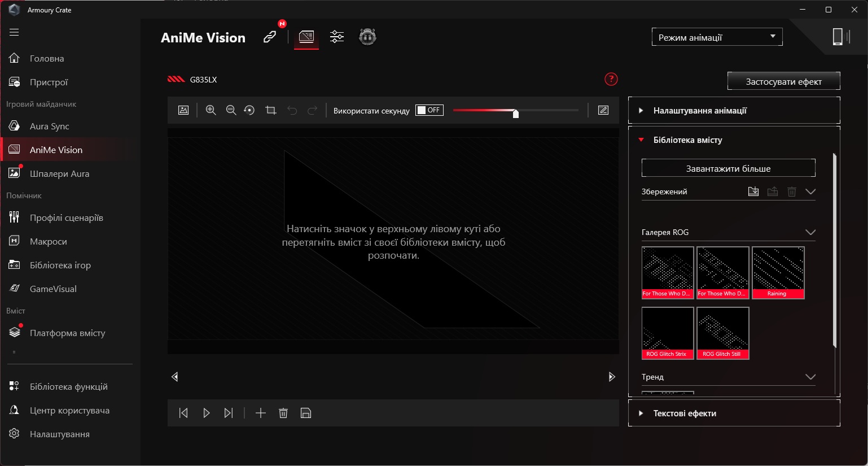Go to Профілі сценаріїв in sidebar
868x466 pixels.
[68, 217]
